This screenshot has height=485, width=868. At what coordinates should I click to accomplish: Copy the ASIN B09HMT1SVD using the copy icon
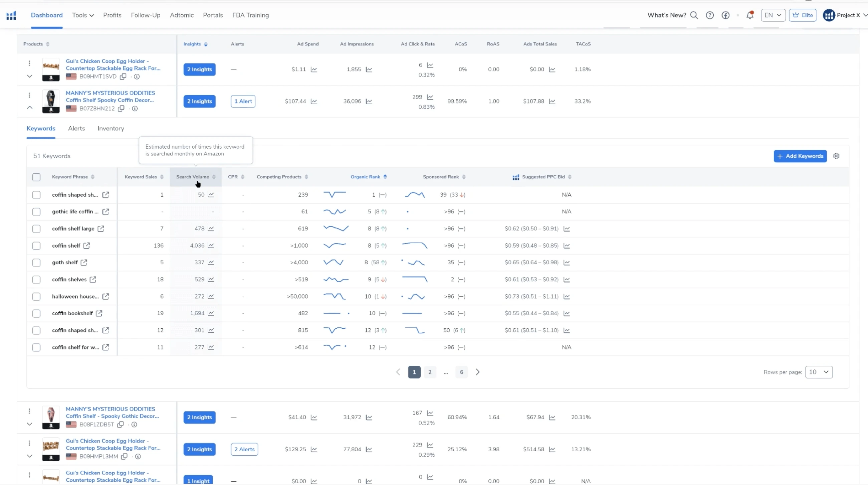pyautogui.click(x=123, y=77)
